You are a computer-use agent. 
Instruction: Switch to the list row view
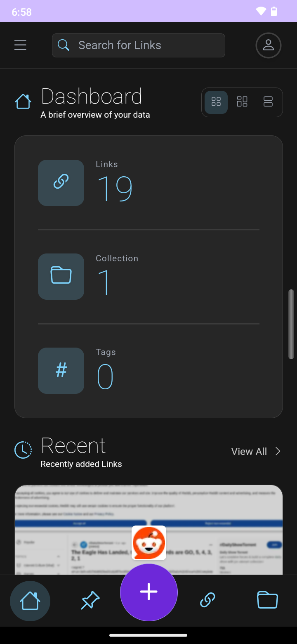(x=268, y=102)
